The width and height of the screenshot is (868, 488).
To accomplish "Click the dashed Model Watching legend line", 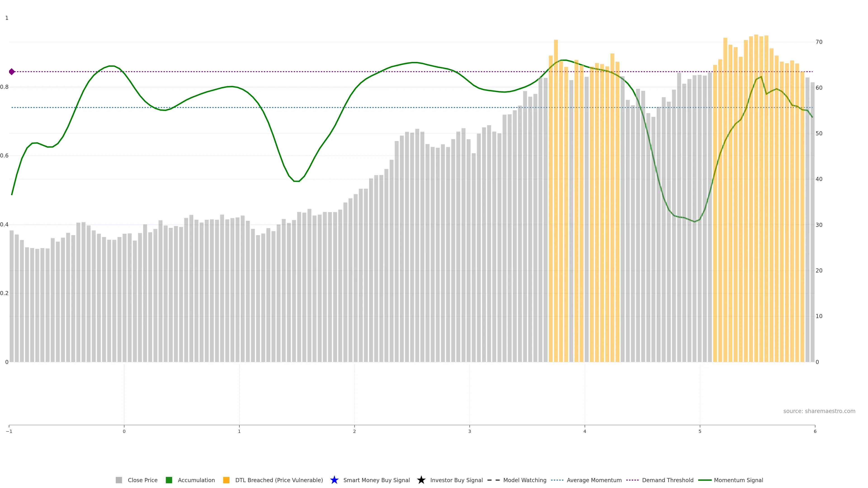I will [x=493, y=480].
